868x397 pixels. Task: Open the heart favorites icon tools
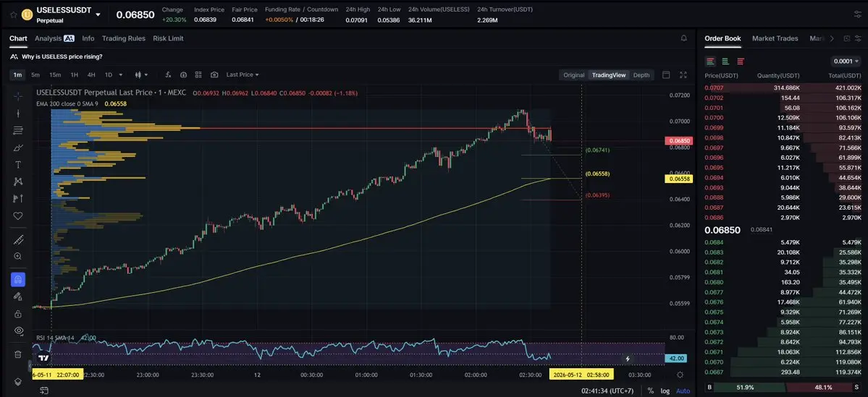click(x=17, y=215)
